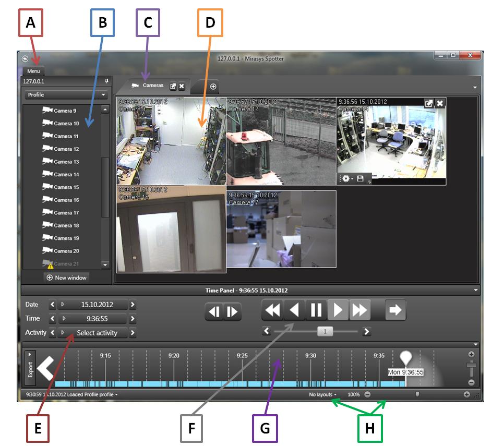Close the Camera 14 view

tap(440, 103)
